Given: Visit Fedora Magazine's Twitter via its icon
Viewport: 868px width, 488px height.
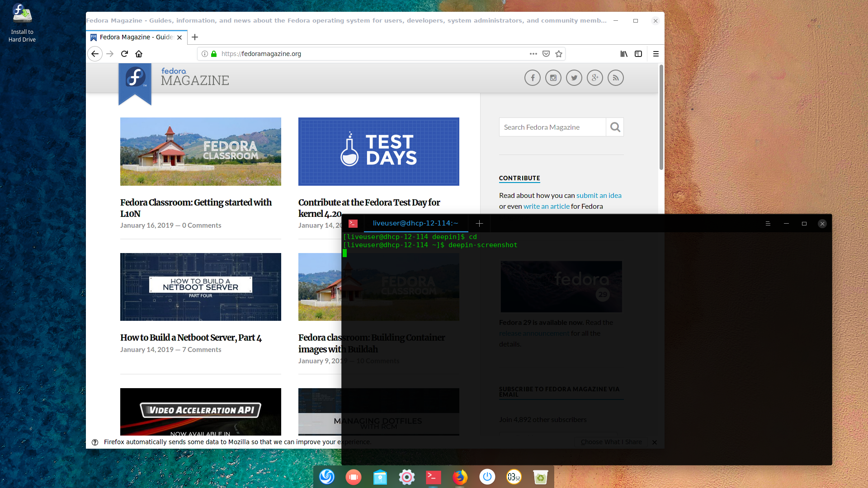Looking at the screenshot, I should (x=574, y=78).
